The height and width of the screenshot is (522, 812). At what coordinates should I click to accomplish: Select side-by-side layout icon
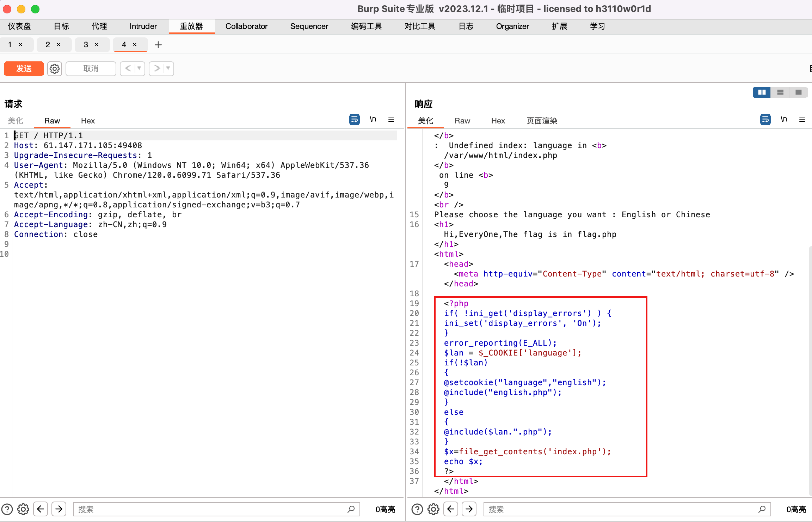pyautogui.click(x=762, y=92)
